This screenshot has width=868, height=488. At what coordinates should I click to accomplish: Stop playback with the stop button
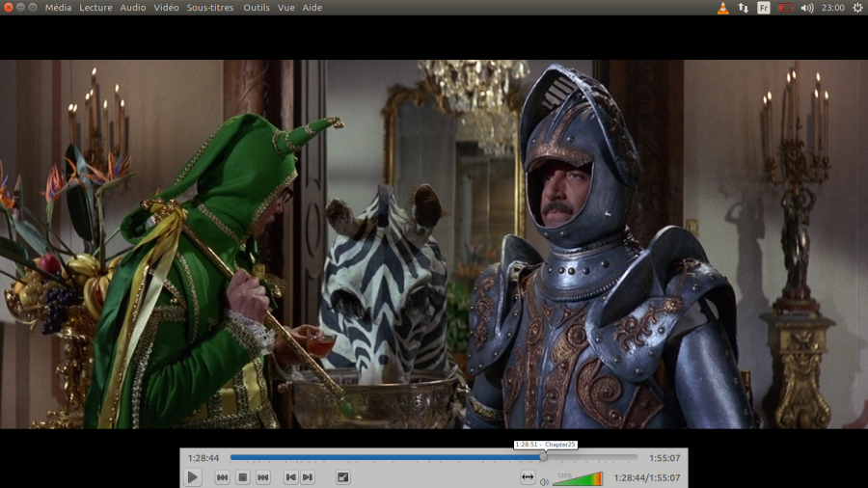(243, 477)
